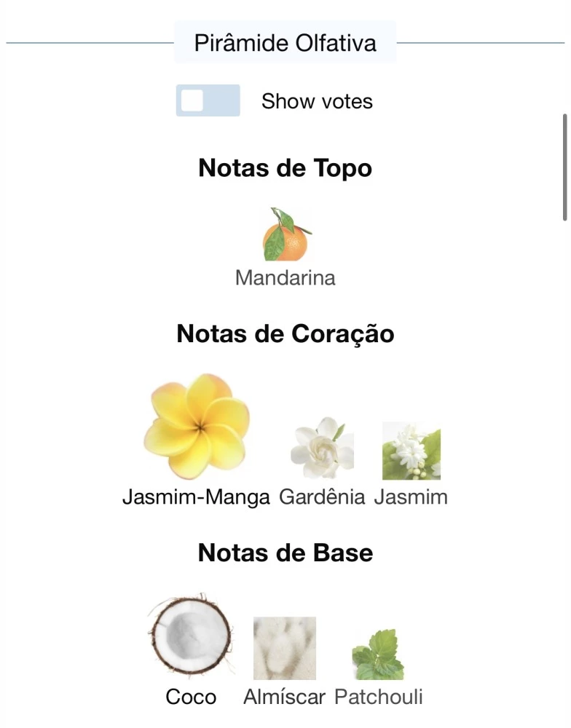Select the Almíscar text label
571x728 pixels.
284,697
